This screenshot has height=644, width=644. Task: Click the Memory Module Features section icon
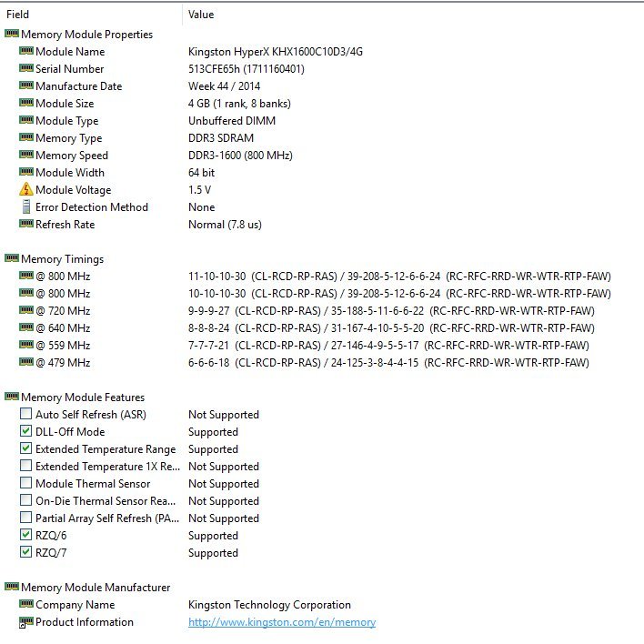point(12,397)
